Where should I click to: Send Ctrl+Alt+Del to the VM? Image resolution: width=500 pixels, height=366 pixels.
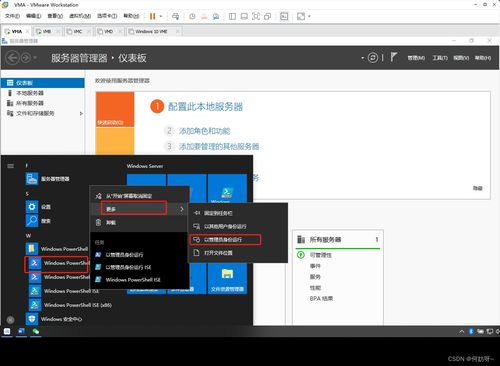175,16
